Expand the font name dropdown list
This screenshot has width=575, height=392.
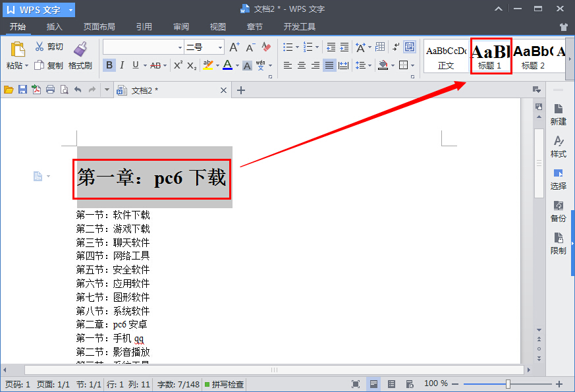coord(180,47)
